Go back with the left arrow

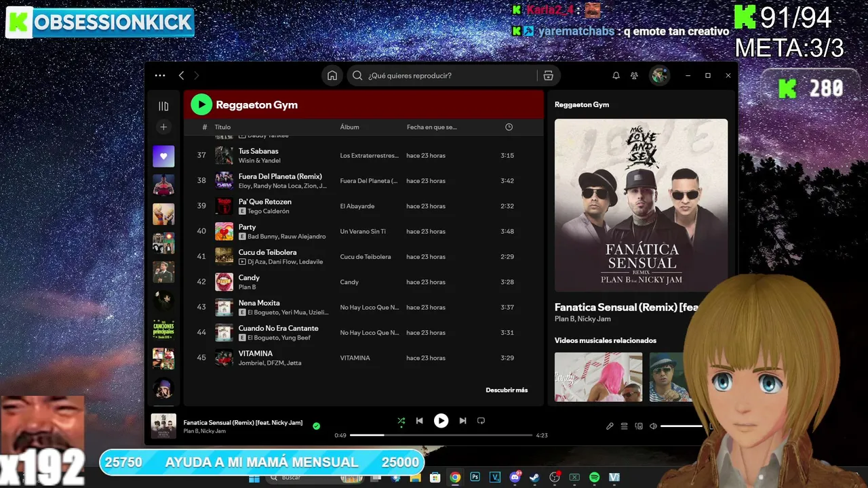pos(181,76)
